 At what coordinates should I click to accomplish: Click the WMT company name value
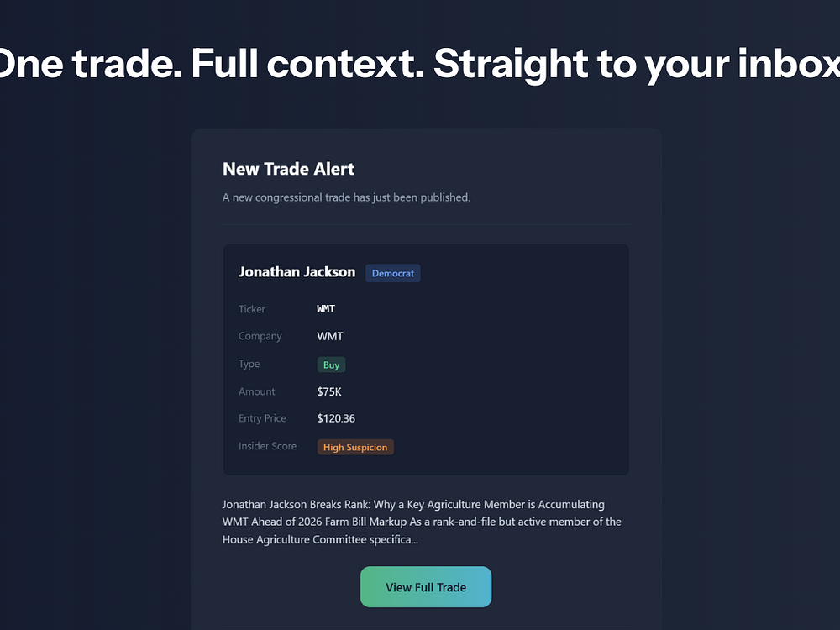[x=330, y=337]
